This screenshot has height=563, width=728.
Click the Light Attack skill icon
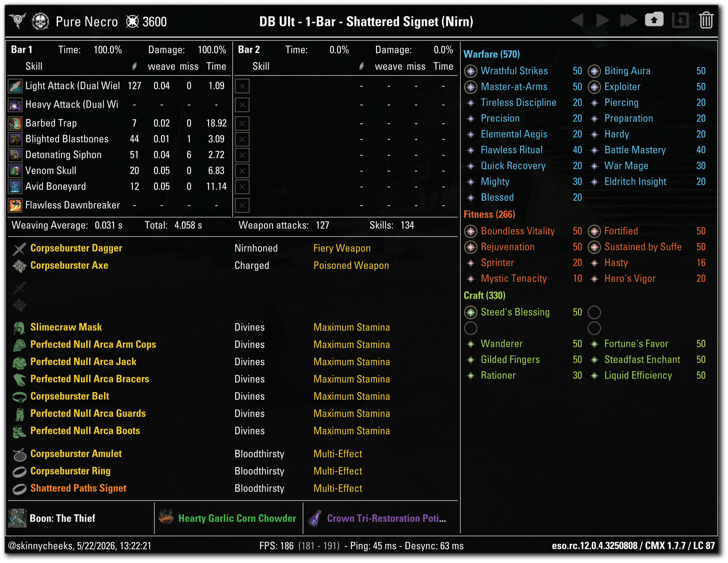point(15,86)
